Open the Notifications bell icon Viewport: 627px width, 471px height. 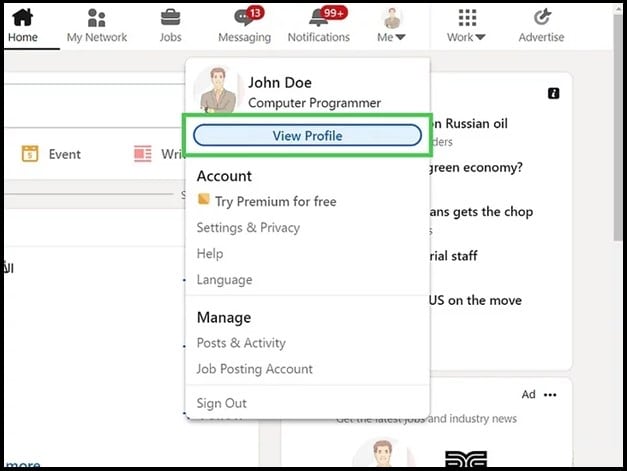point(318,18)
